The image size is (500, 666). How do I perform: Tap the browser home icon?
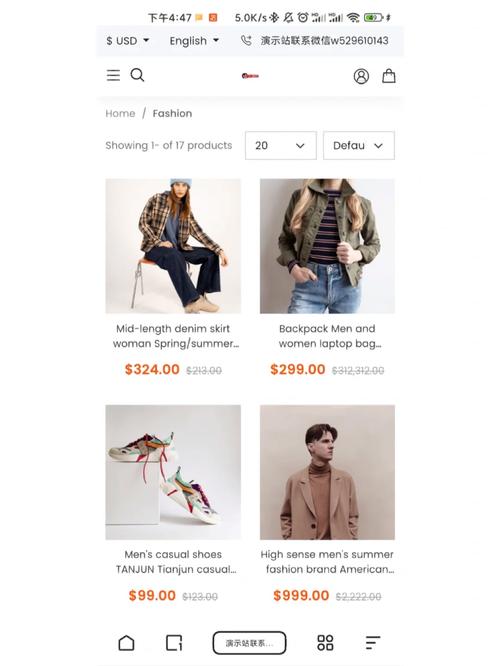coord(126,643)
